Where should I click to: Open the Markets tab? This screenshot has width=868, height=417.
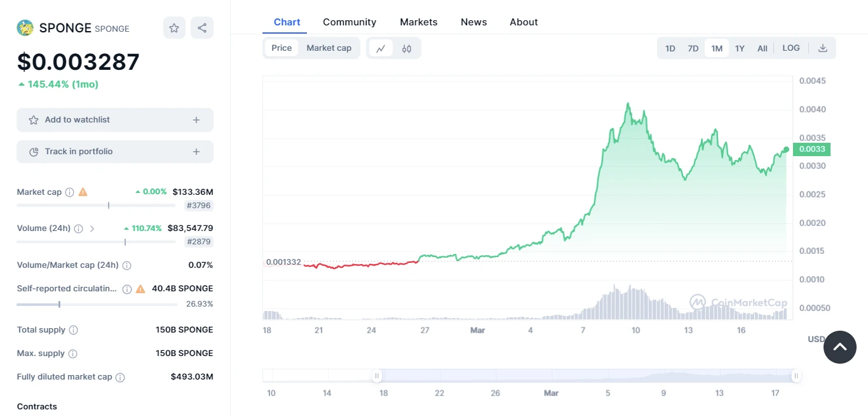tap(419, 22)
